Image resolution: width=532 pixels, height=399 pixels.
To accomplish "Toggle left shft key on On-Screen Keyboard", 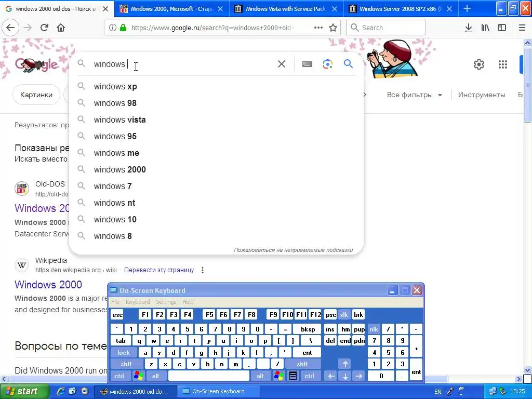I will (126, 364).
